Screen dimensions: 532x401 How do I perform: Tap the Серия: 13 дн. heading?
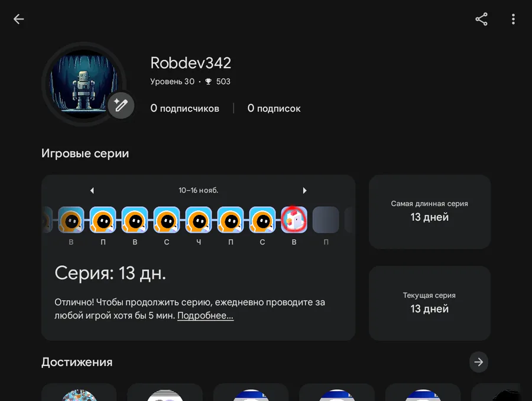[111, 273]
